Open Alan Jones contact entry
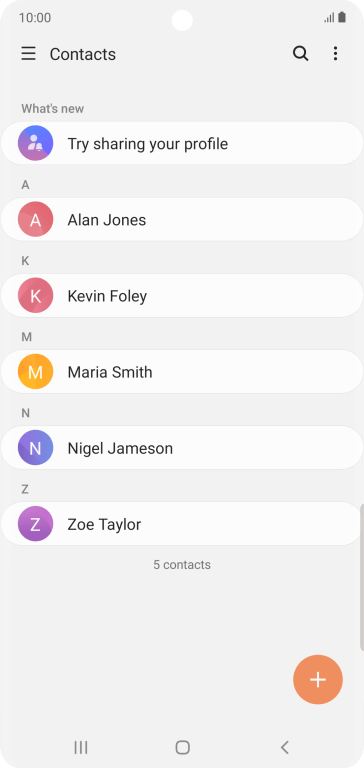The height and width of the screenshot is (768, 364). coord(182,219)
